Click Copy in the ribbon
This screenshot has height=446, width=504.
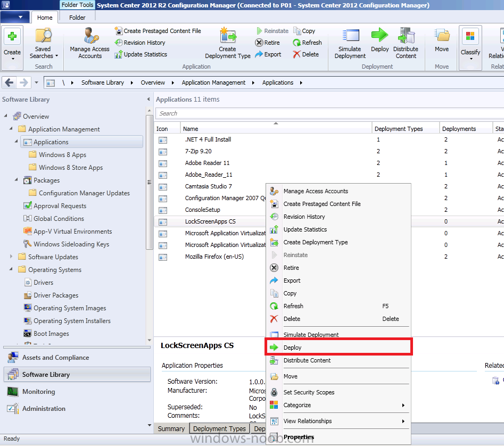coord(304,31)
